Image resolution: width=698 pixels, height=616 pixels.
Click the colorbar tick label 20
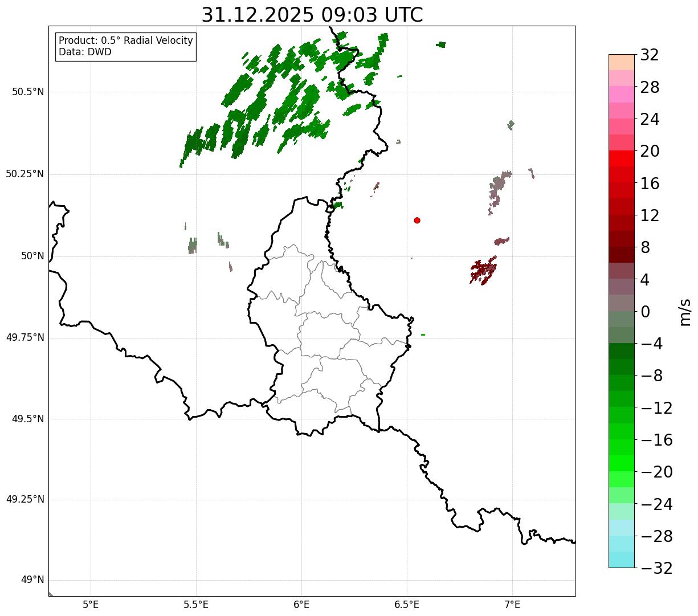[x=650, y=152]
